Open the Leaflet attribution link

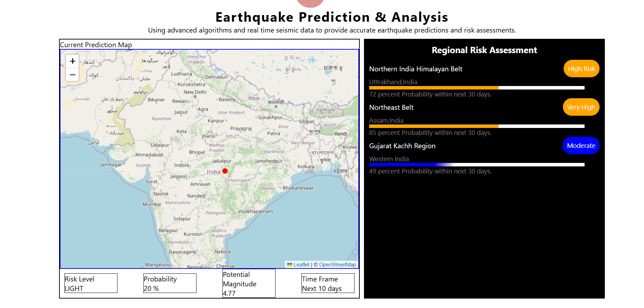pos(301,265)
